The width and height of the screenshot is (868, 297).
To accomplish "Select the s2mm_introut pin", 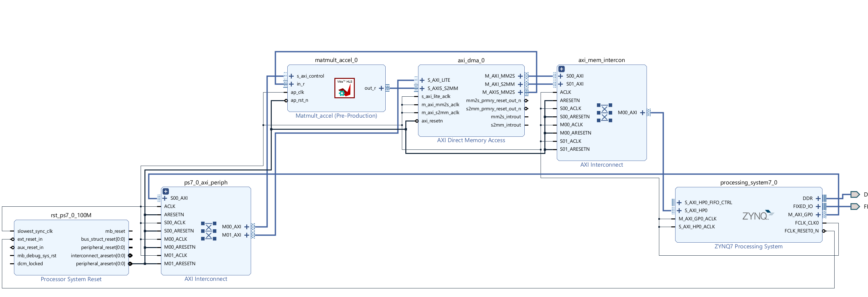I will 506,125.
